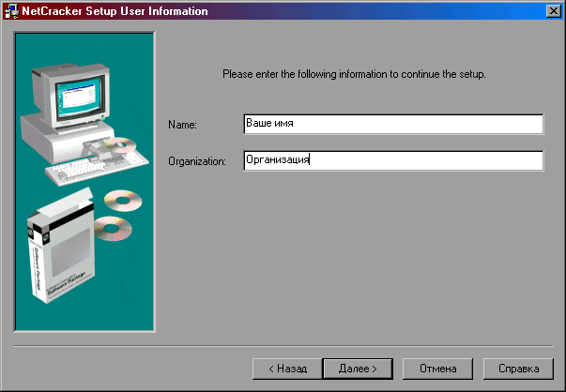This screenshot has height=392, width=566.
Task: Click the Name input field
Action: [393, 124]
